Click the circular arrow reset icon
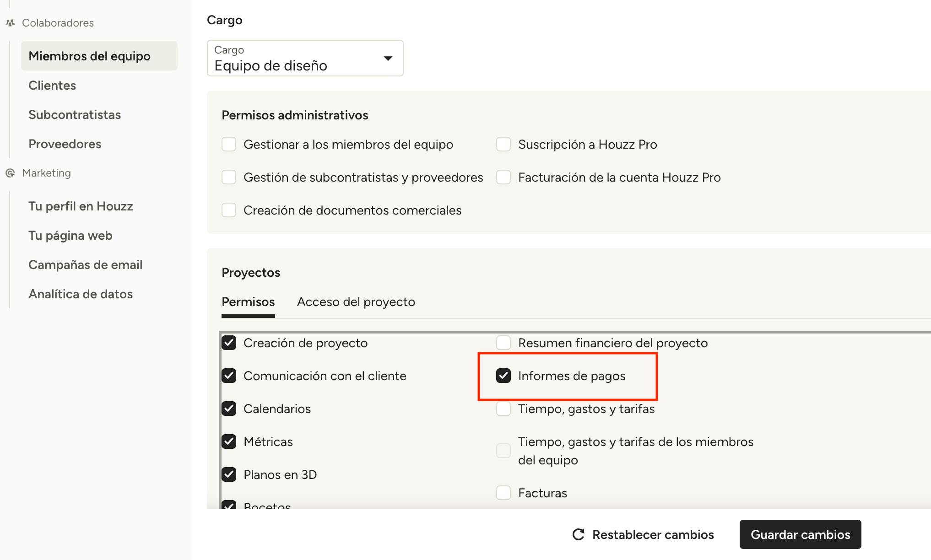The width and height of the screenshot is (931, 560). [x=579, y=534]
